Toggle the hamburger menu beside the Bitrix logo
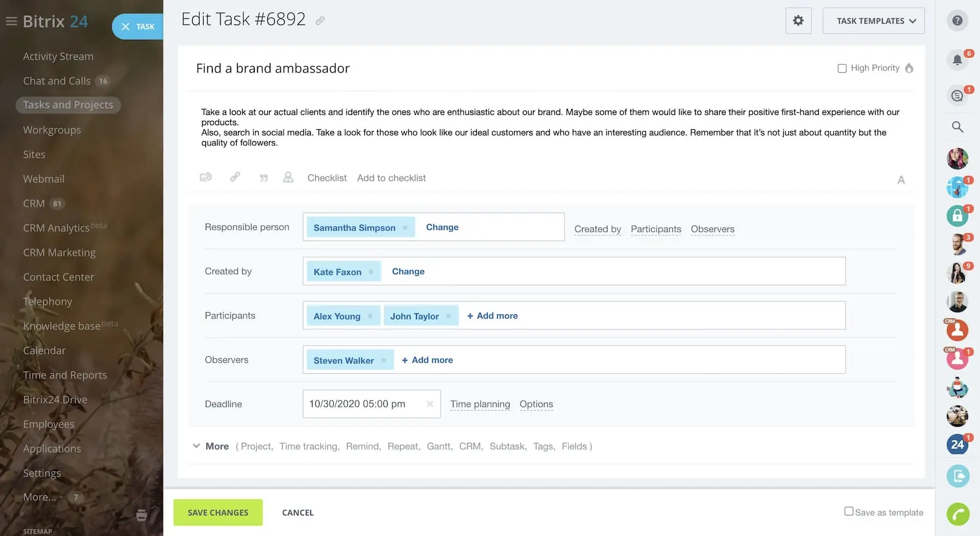The width and height of the screenshot is (980, 536). (11, 21)
